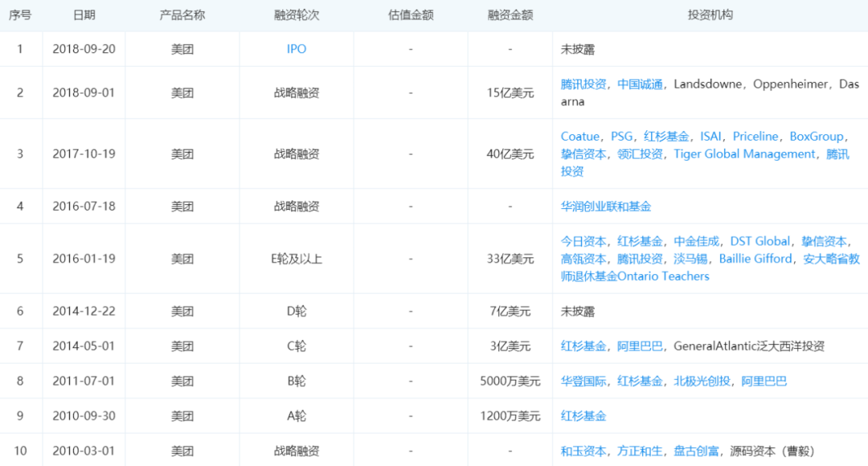Select the date cell 2018-09-20

coord(84,49)
